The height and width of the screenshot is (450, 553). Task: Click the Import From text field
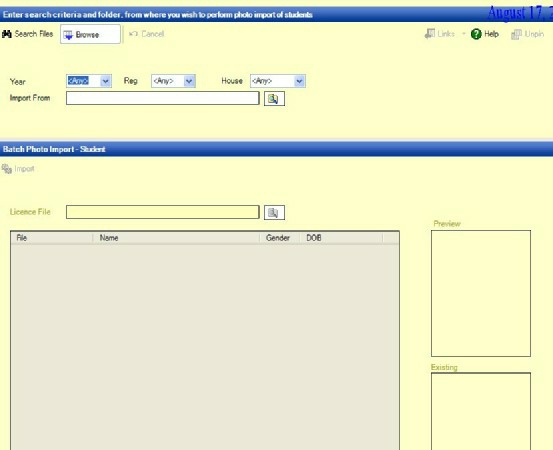(163, 98)
